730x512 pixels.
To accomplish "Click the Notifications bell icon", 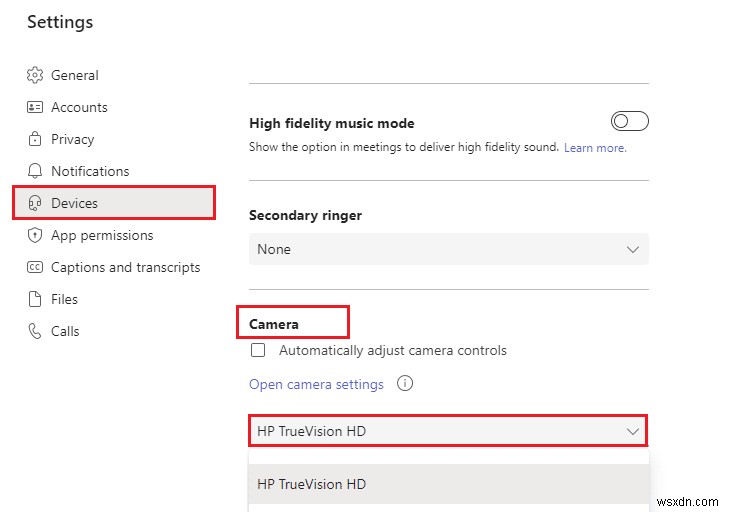I will pos(35,171).
